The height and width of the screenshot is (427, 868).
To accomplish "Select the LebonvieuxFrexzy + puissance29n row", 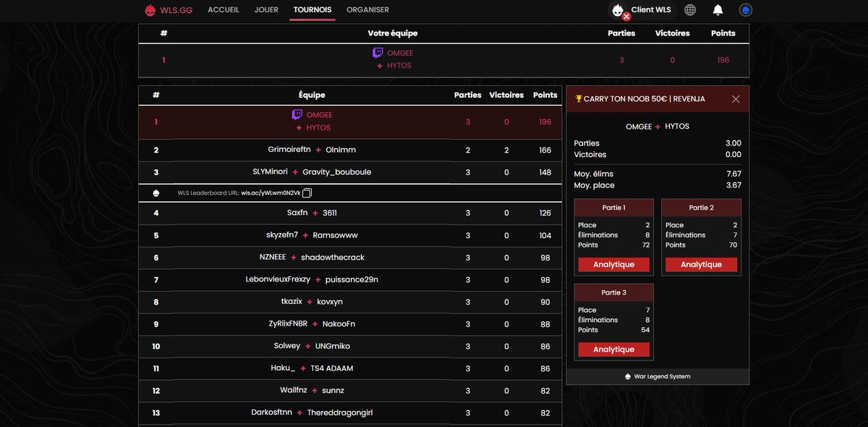I will (350, 279).
